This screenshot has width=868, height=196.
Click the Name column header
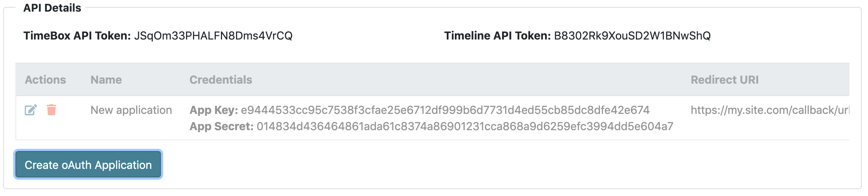(x=106, y=80)
